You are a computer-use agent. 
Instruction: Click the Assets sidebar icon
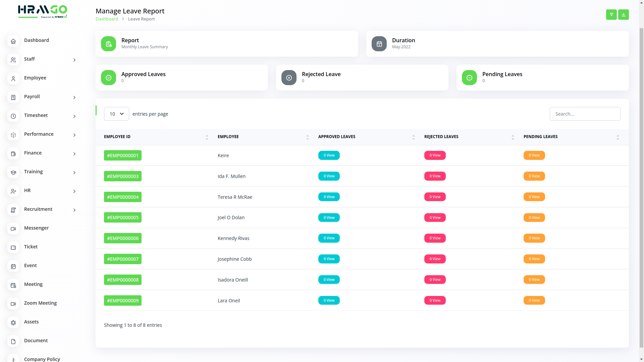click(x=13, y=322)
